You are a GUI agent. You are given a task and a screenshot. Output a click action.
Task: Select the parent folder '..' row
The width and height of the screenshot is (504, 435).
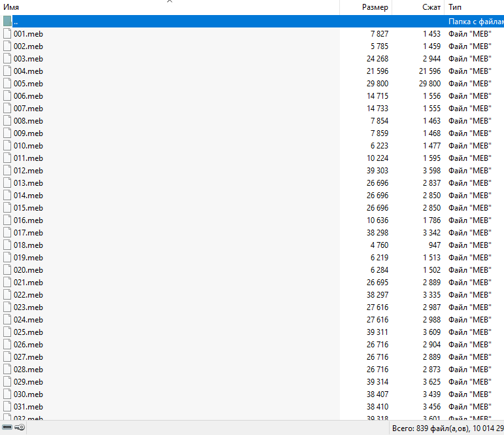[x=252, y=21]
